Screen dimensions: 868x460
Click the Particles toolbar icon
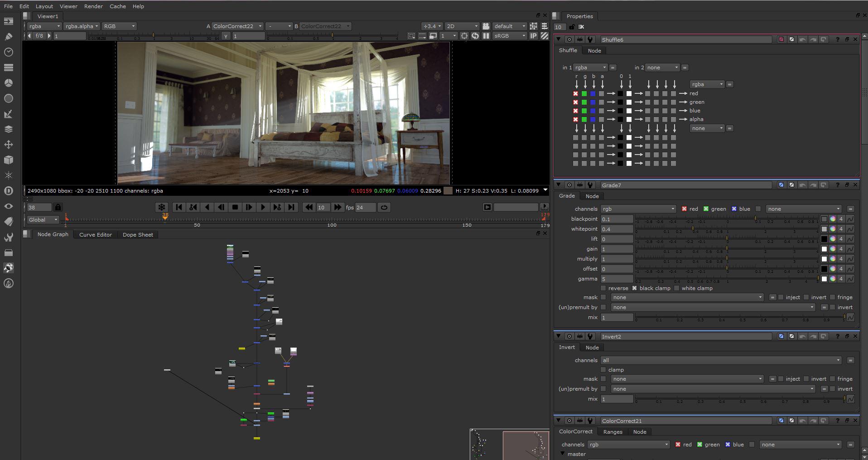(8, 175)
